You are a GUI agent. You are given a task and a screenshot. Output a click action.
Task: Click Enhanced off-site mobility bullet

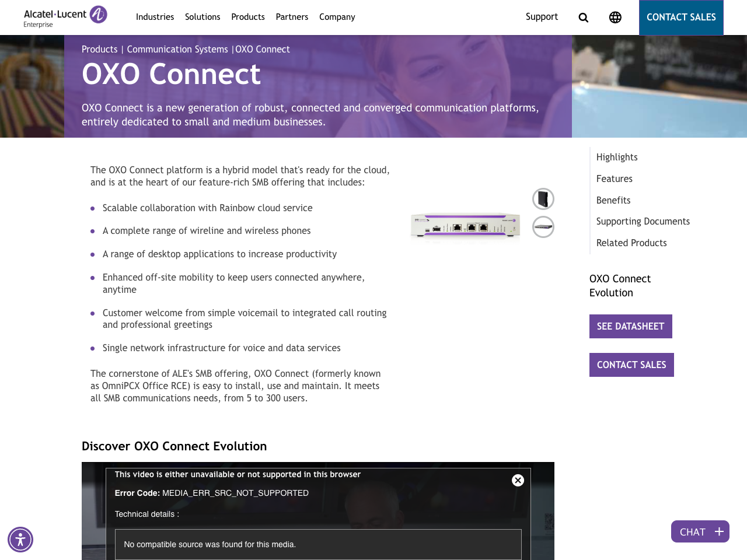pyautogui.click(x=233, y=283)
